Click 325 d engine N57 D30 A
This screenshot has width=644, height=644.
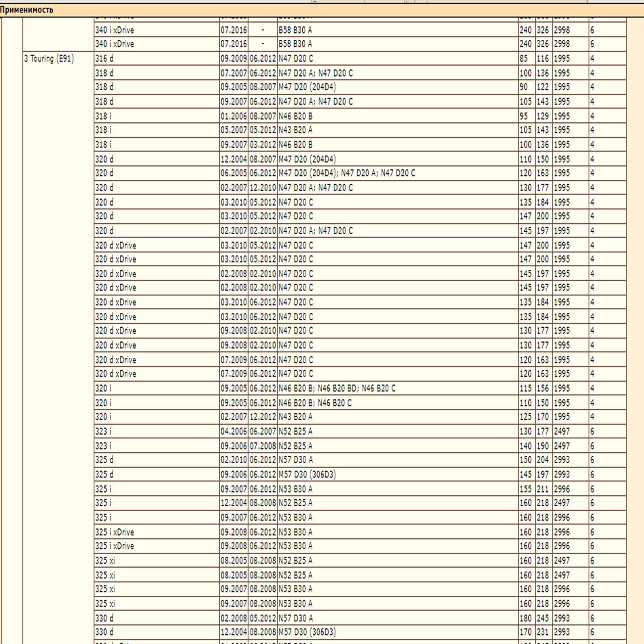(296, 460)
